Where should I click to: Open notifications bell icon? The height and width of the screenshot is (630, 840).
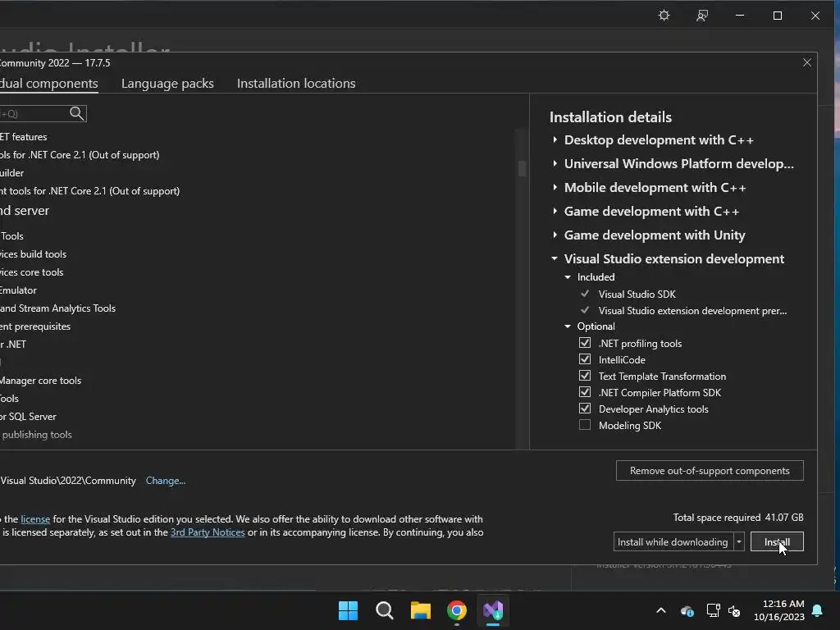818,610
